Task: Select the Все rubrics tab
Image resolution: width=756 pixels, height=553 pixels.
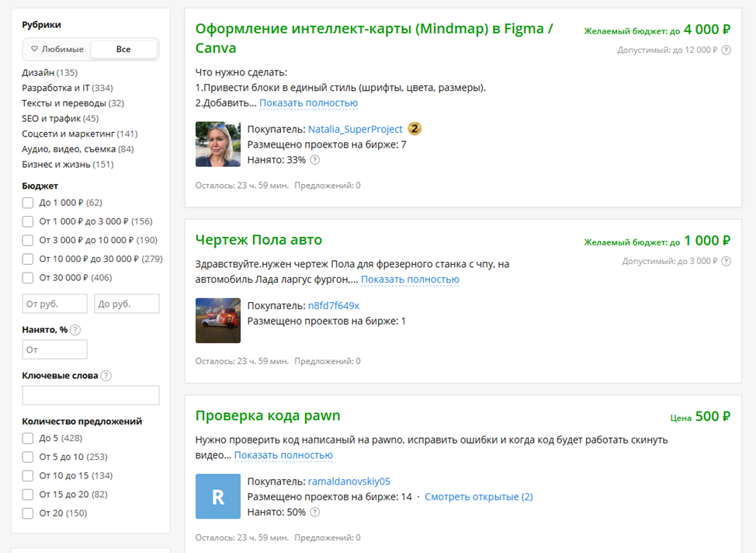Action: (x=123, y=49)
